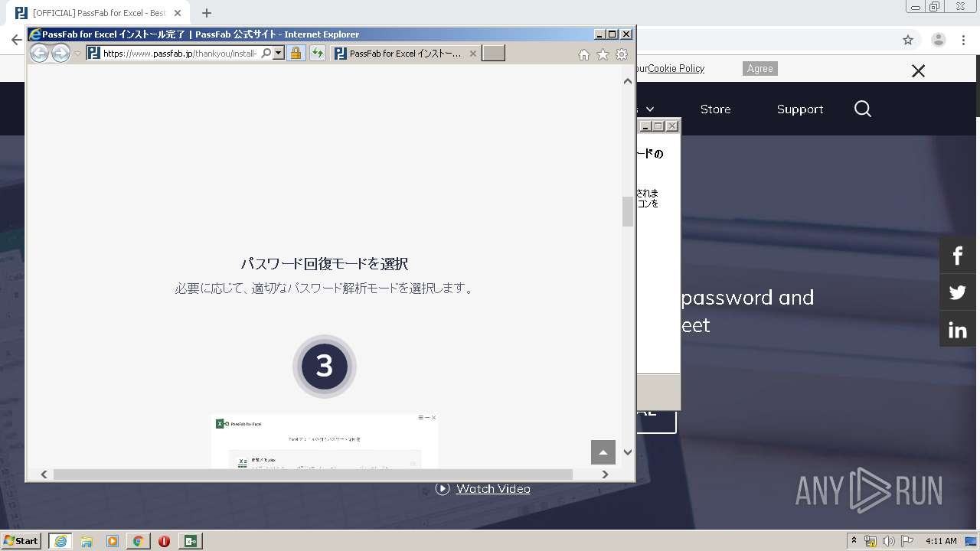Open the Support menu item

point(800,109)
